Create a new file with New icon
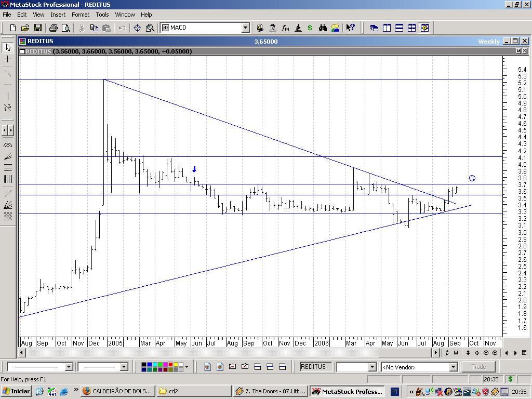The image size is (532, 399). click(13, 28)
